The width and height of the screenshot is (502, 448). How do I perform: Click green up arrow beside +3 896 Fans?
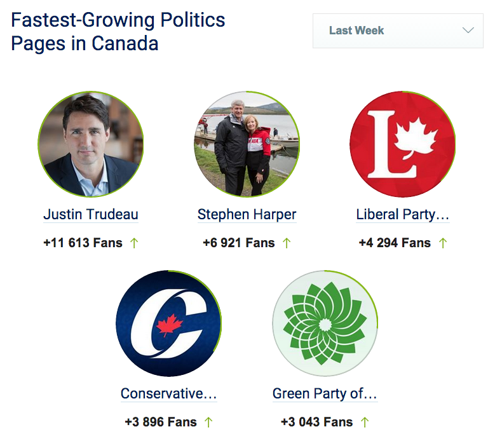pos(208,422)
